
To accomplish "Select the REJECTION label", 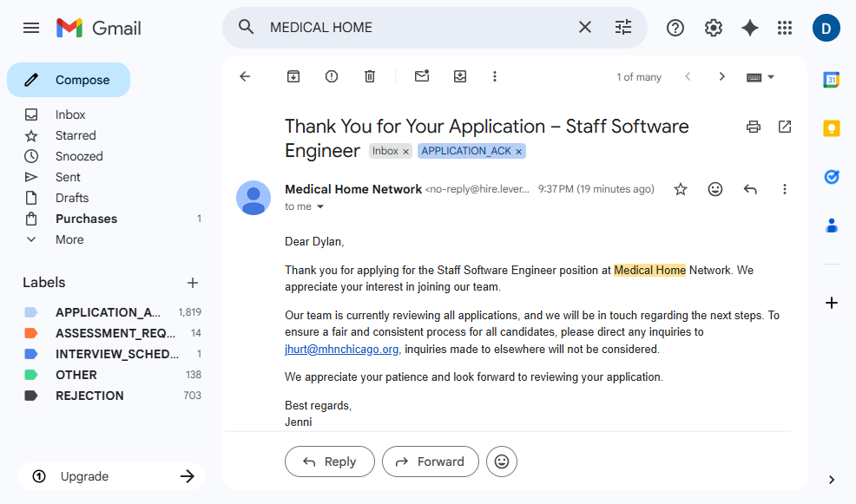I will 89,396.
